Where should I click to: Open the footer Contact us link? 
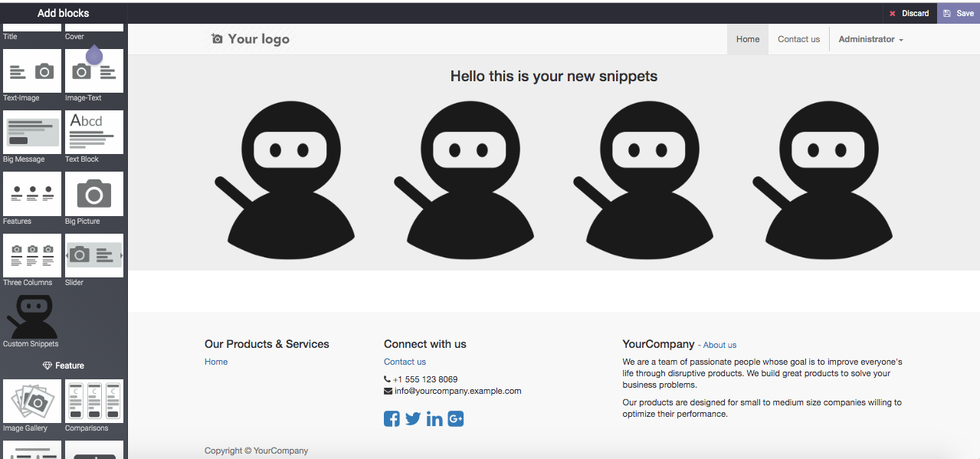[405, 362]
